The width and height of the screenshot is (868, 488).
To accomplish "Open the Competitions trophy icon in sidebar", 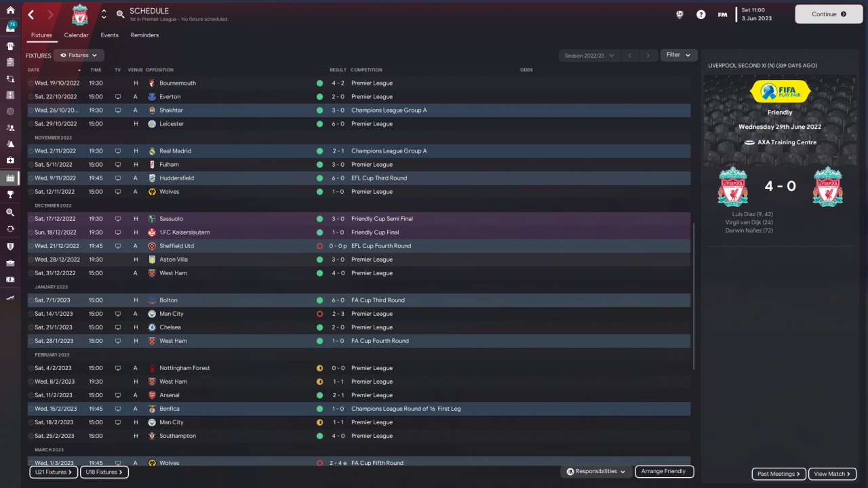I will pos(10,195).
